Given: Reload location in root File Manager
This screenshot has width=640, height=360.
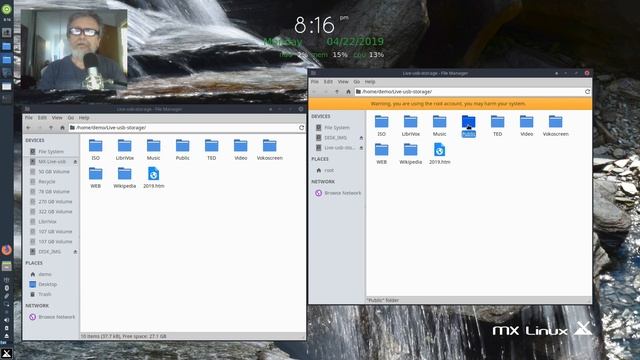Looking at the screenshot, I should (587, 92).
